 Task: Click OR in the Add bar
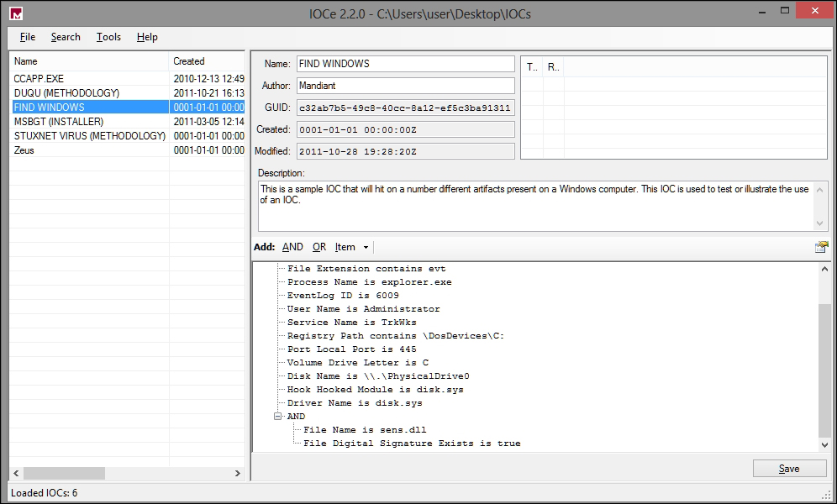[319, 247]
